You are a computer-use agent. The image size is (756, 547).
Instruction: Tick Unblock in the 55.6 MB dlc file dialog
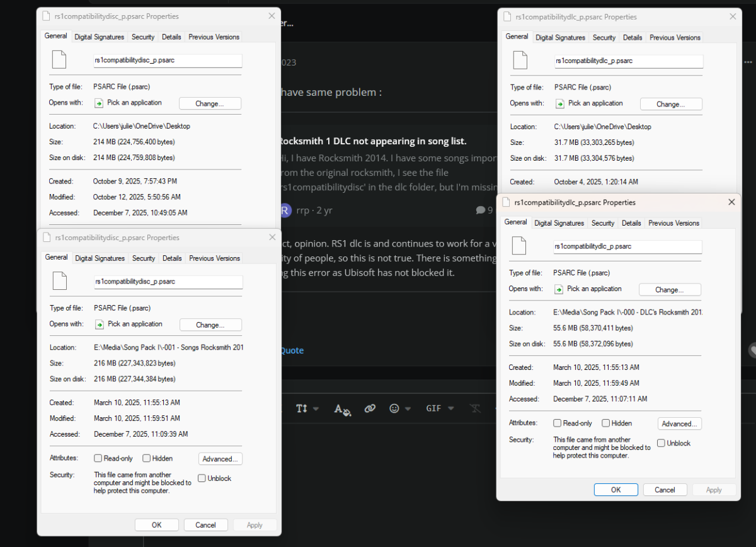661,443
